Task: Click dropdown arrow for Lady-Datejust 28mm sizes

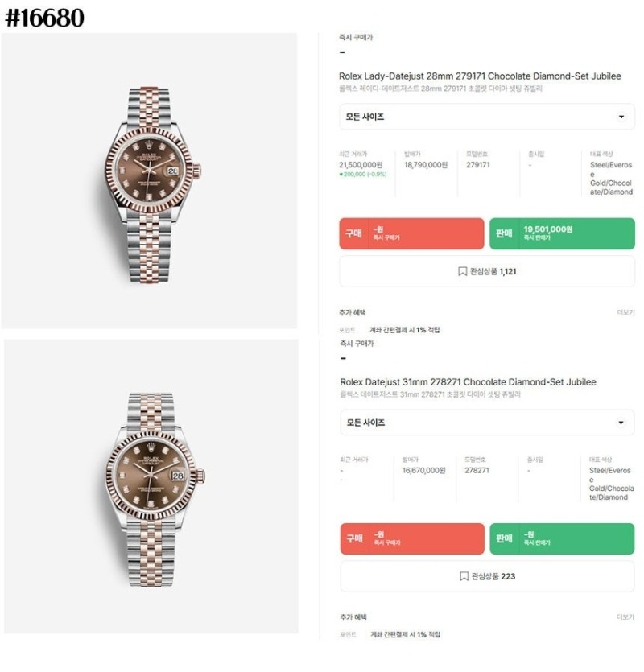Action: (621, 117)
